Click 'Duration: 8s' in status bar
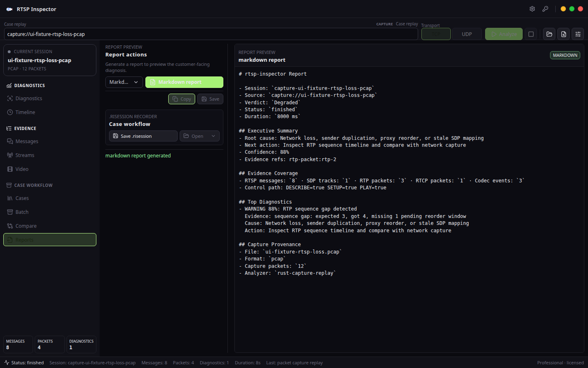This screenshot has height=368, width=588. pos(247,363)
